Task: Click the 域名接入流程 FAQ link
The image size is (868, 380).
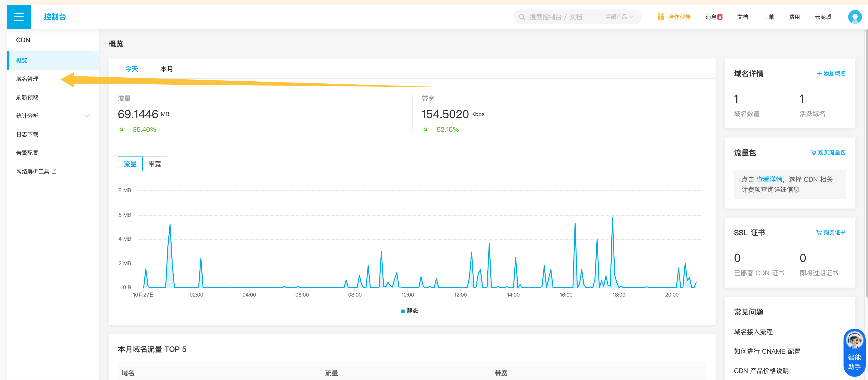Action: [753, 332]
